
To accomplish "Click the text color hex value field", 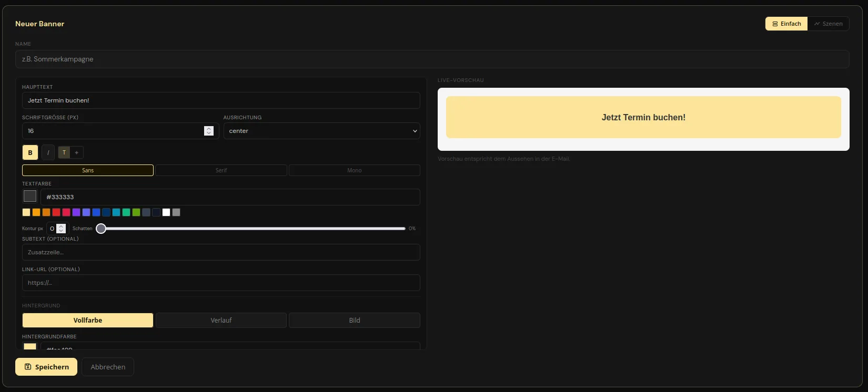I will tap(230, 197).
